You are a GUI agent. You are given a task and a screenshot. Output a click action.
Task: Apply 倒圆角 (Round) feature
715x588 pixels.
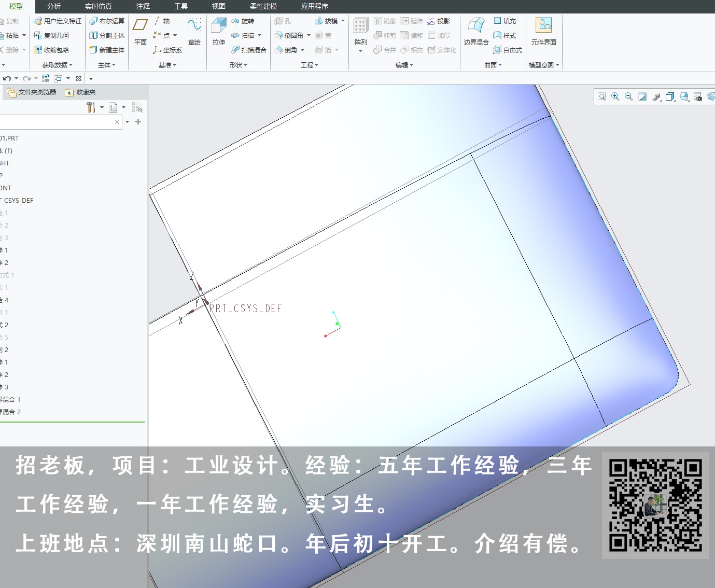(289, 36)
